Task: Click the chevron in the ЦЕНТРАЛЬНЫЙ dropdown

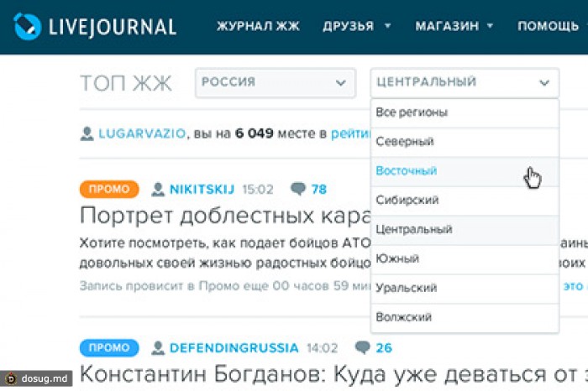Action: (x=544, y=83)
